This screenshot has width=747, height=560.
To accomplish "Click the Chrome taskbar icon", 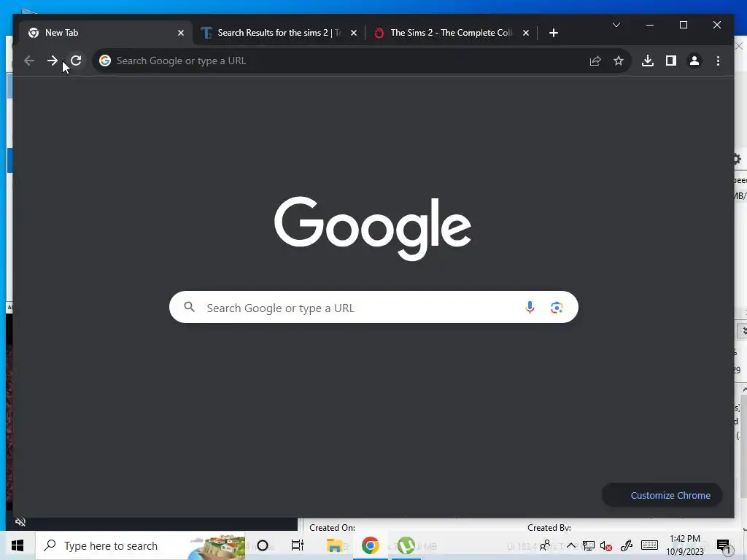I will [370, 545].
